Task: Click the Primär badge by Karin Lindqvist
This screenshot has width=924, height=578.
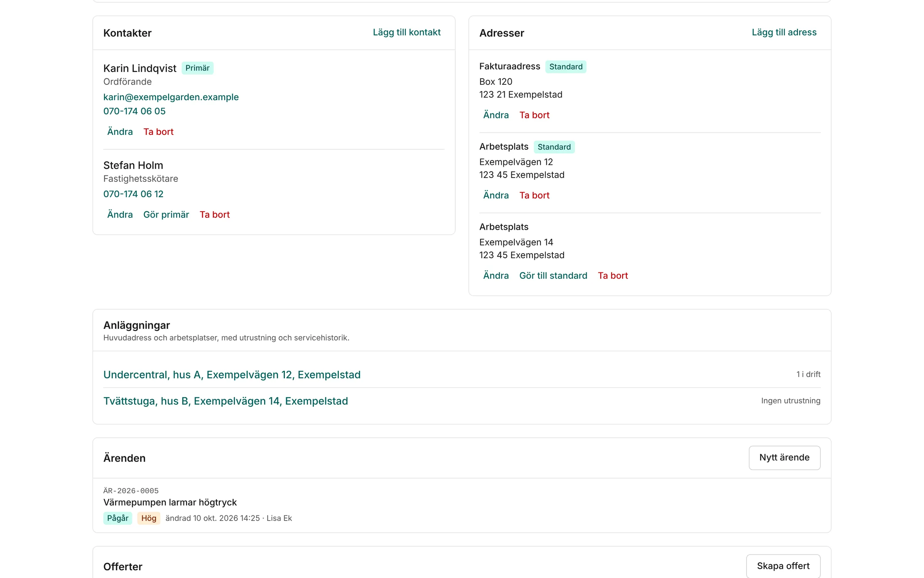Action: coord(198,68)
